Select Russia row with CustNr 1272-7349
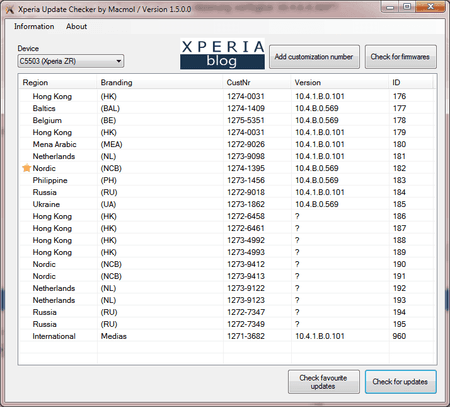 [227, 324]
